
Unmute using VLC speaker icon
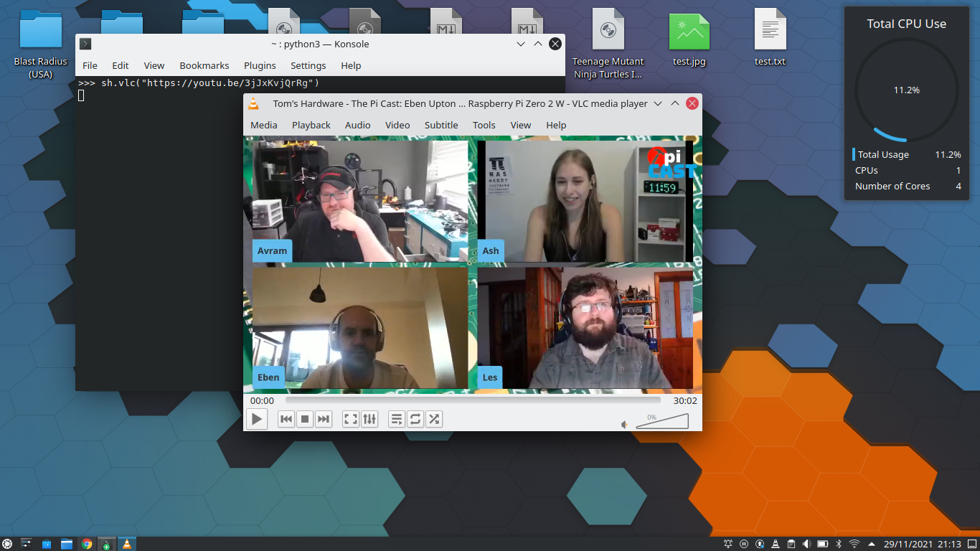pyautogui.click(x=625, y=424)
